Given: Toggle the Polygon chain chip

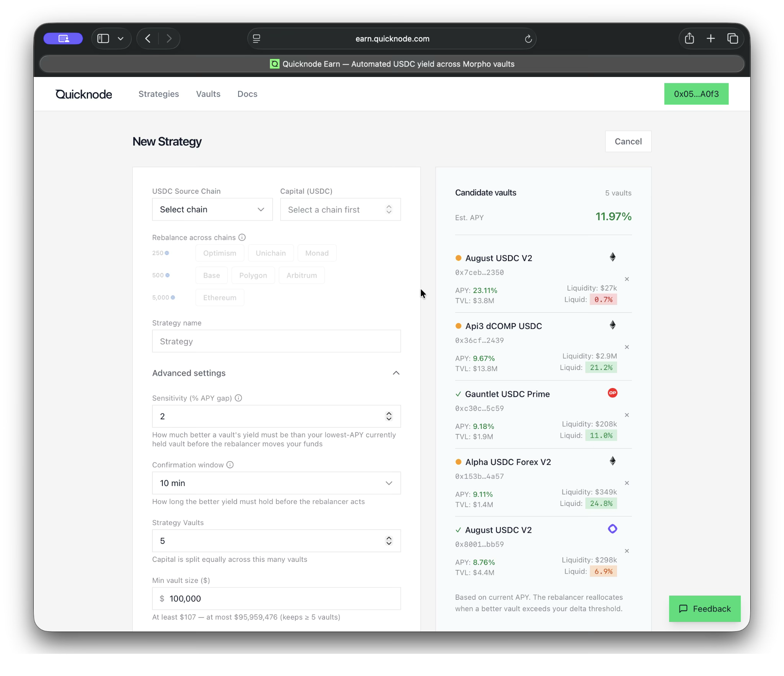Looking at the screenshot, I should [253, 275].
